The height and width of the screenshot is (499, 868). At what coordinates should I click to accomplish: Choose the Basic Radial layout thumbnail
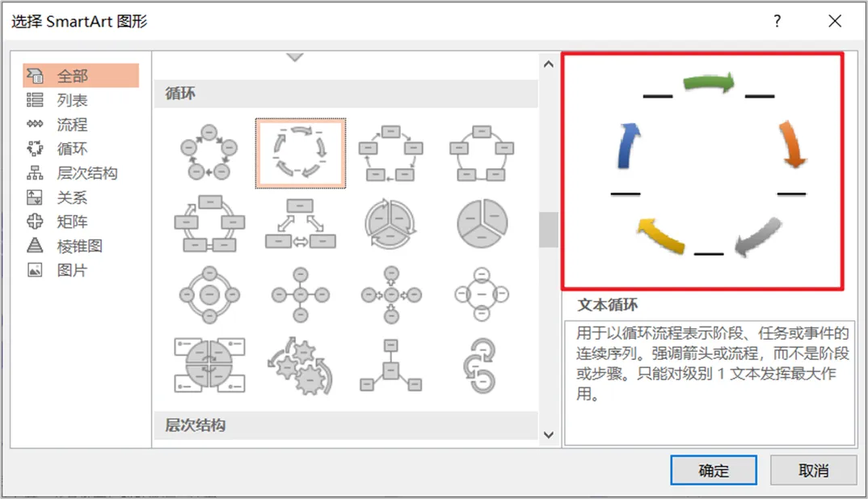point(301,294)
